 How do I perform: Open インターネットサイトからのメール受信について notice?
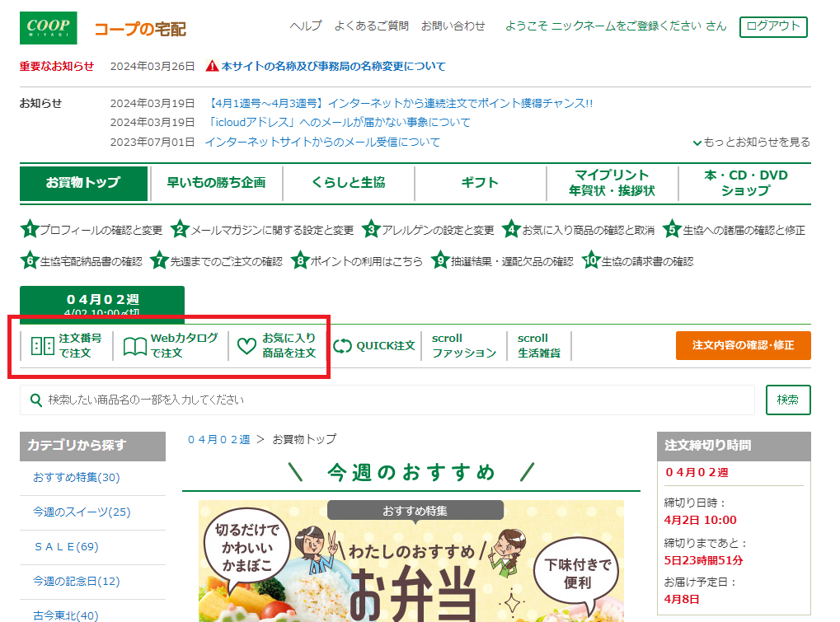pos(322,143)
